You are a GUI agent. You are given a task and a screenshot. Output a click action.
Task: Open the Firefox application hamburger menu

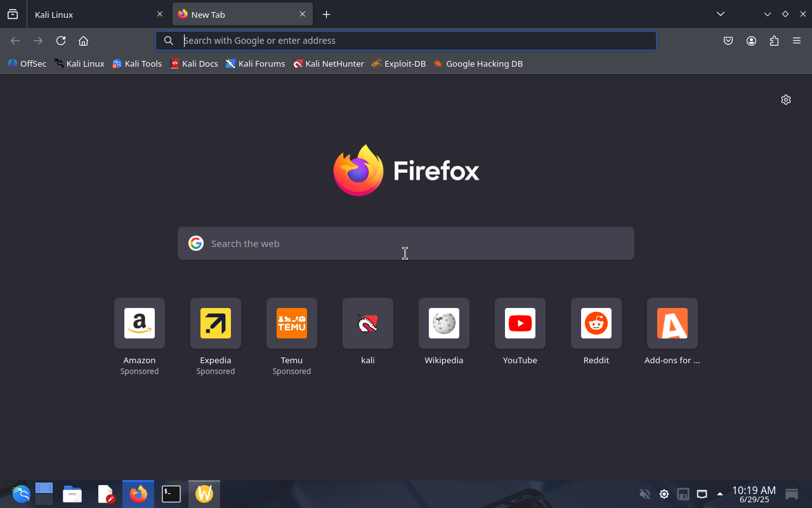[x=797, y=41]
